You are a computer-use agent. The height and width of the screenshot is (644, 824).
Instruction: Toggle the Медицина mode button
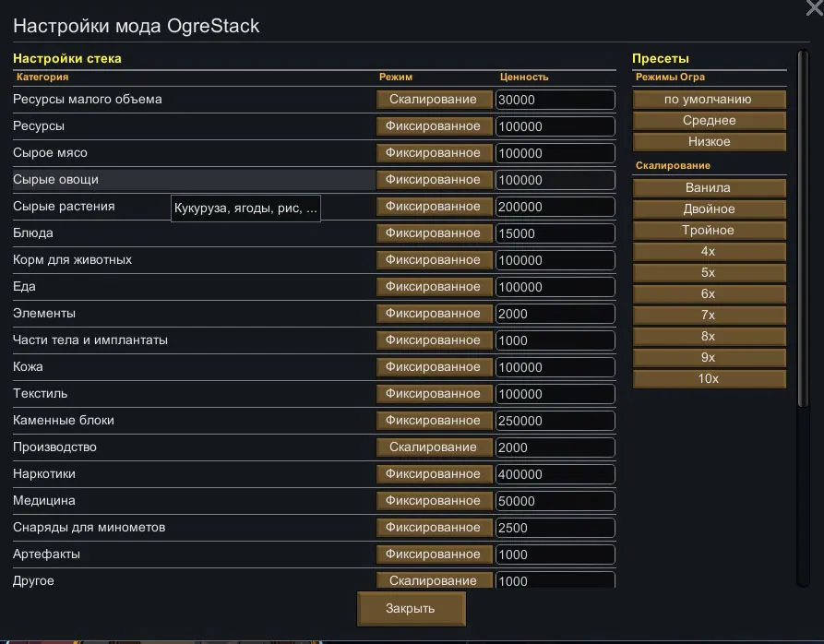(x=433, y=501)
